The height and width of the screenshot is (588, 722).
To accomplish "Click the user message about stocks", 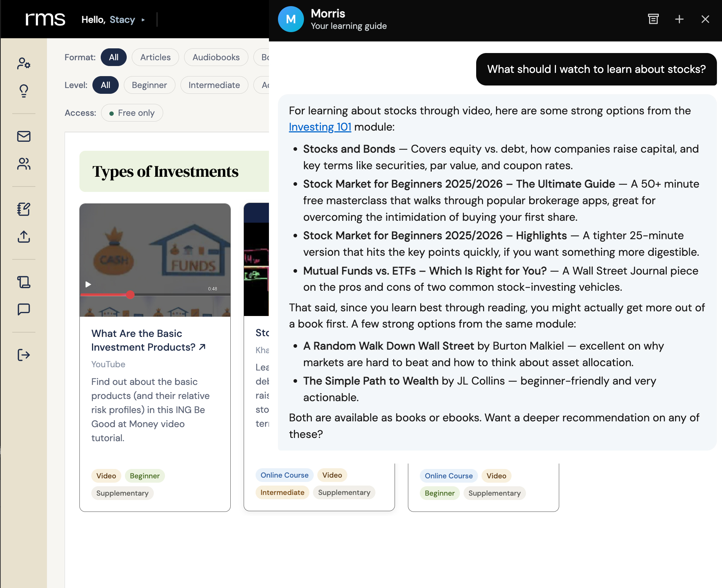I will 596,69.
